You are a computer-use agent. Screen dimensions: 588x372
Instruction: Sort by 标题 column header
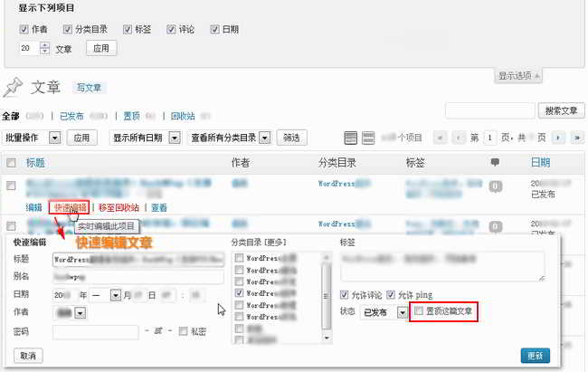tap(35, 163)
